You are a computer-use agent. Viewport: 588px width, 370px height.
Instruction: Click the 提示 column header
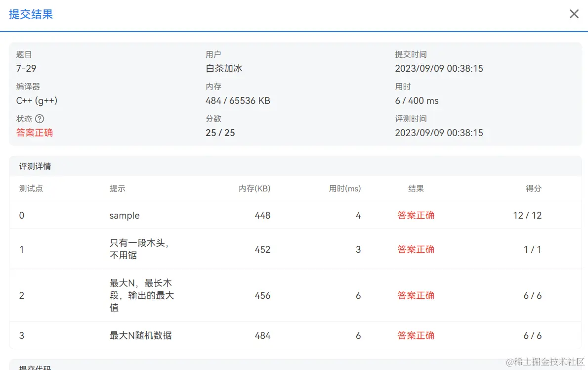pos(118,188)
